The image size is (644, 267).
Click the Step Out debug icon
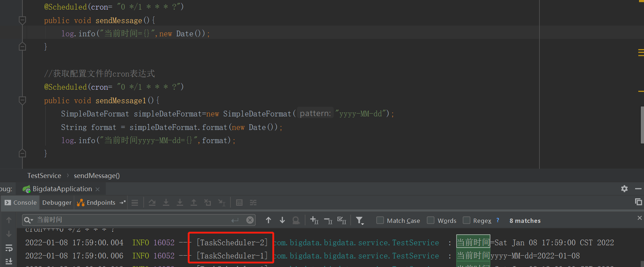click(194, 203)
